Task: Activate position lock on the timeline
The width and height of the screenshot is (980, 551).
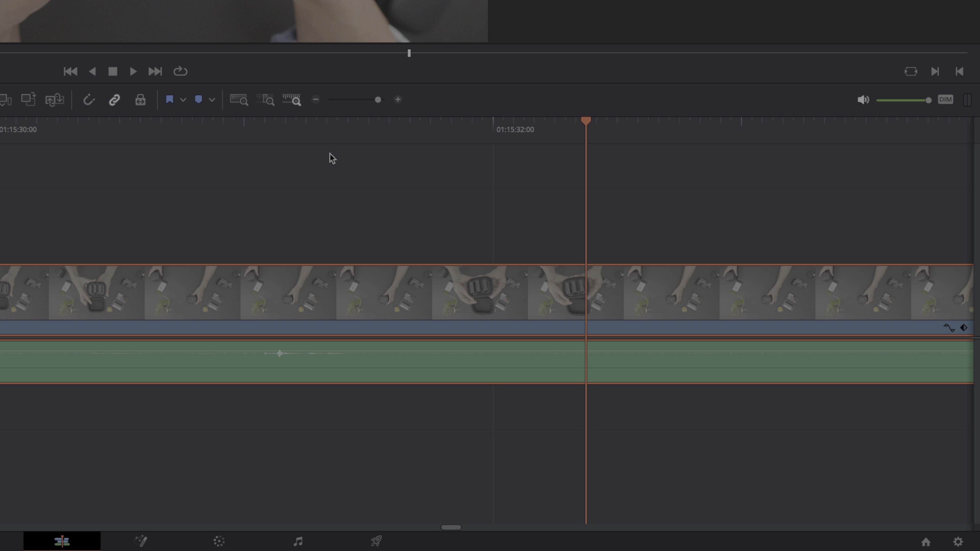Action: click(x=140, y=100)
